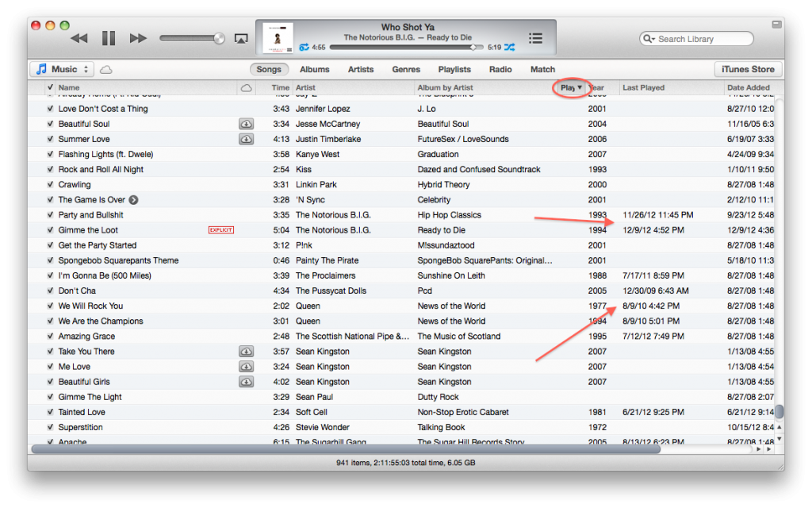Select the We Are the Champions row

tap(401, 321)
